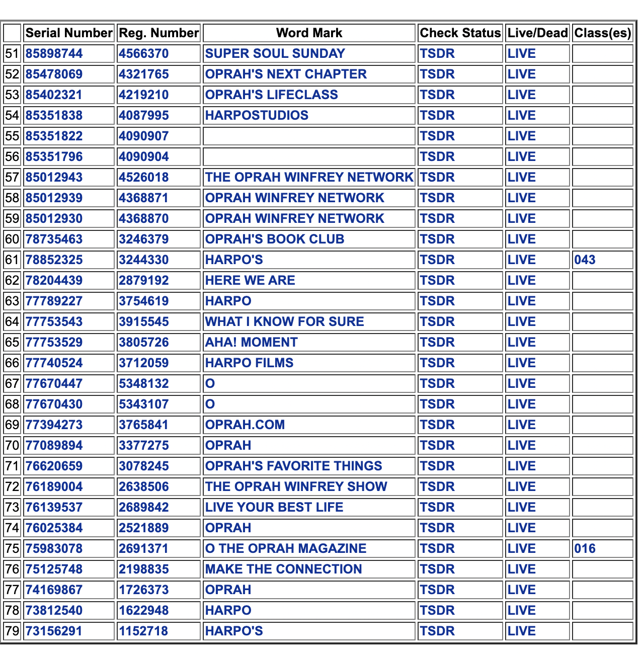This screenshot has height=655, width=644.
Task: Open serial number 77670447
Action: pos(54,384)
